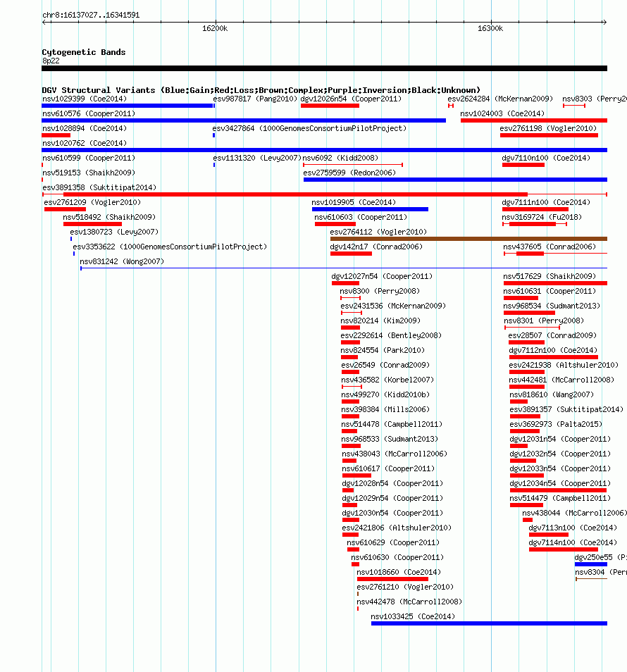Viewport: 627px width, 672px height.
Task: Click the brown complex bar of esv2764112
Action: (x=468, y=239)
